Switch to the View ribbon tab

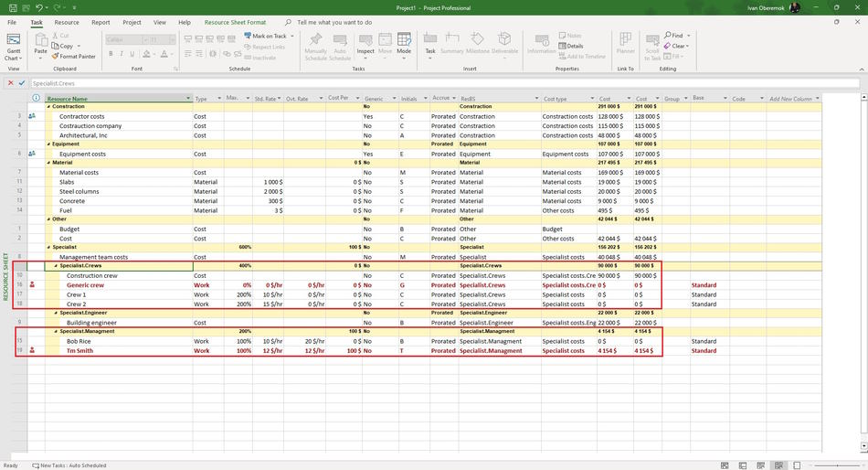(159, 22)
